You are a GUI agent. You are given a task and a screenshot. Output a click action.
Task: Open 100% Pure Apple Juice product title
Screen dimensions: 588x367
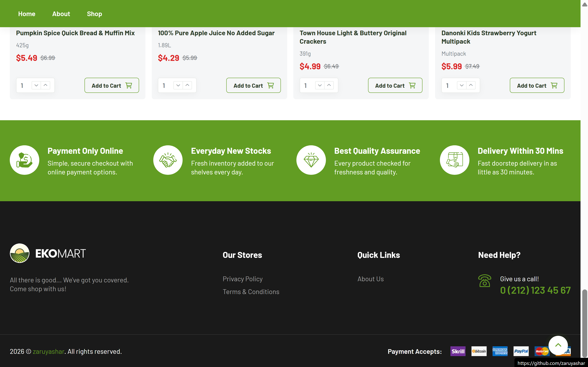coord(216,33)
